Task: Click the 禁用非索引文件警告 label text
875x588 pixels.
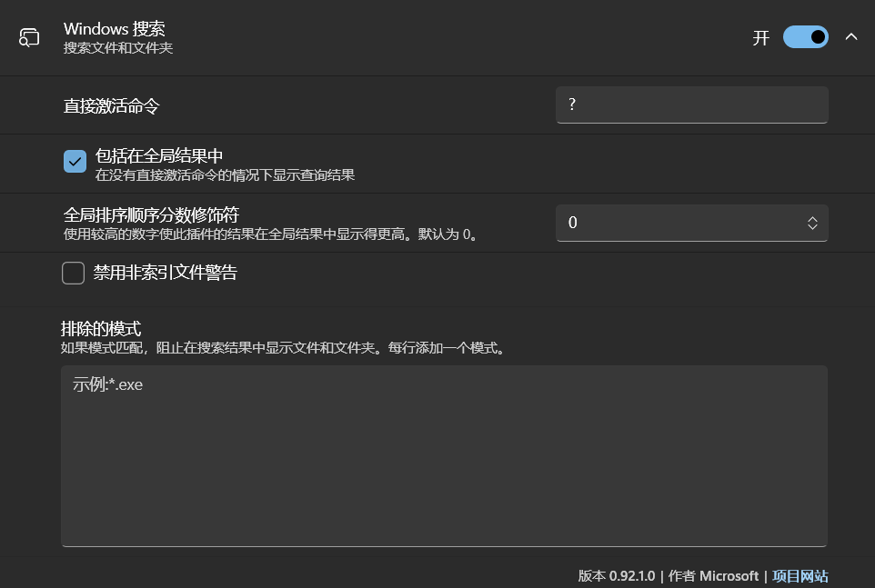Action: [165, 273]
